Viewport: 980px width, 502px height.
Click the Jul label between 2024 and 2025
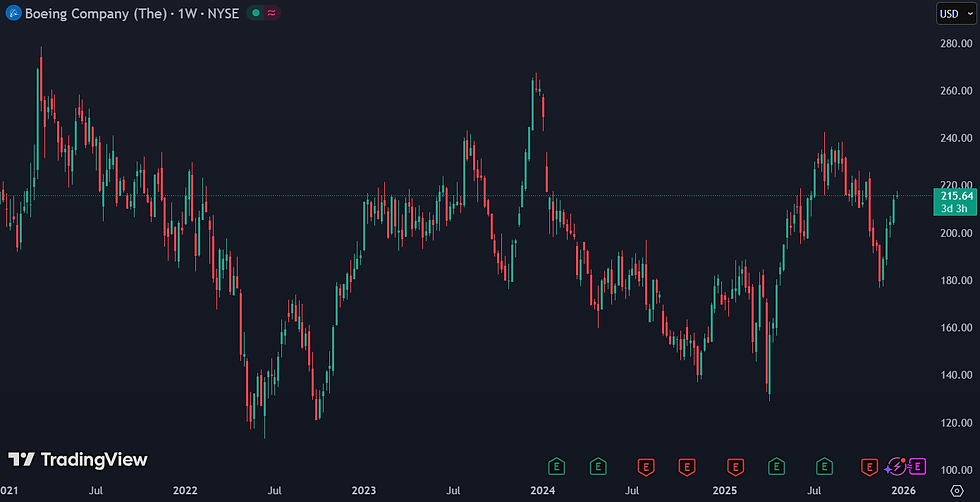click(x=633, y=491)
